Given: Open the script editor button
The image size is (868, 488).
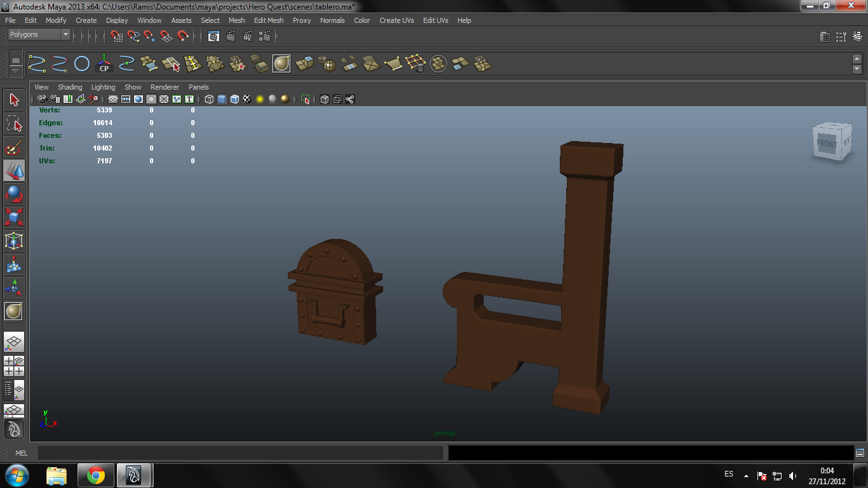Looking at the screenshot, I should tap(860, 453).
